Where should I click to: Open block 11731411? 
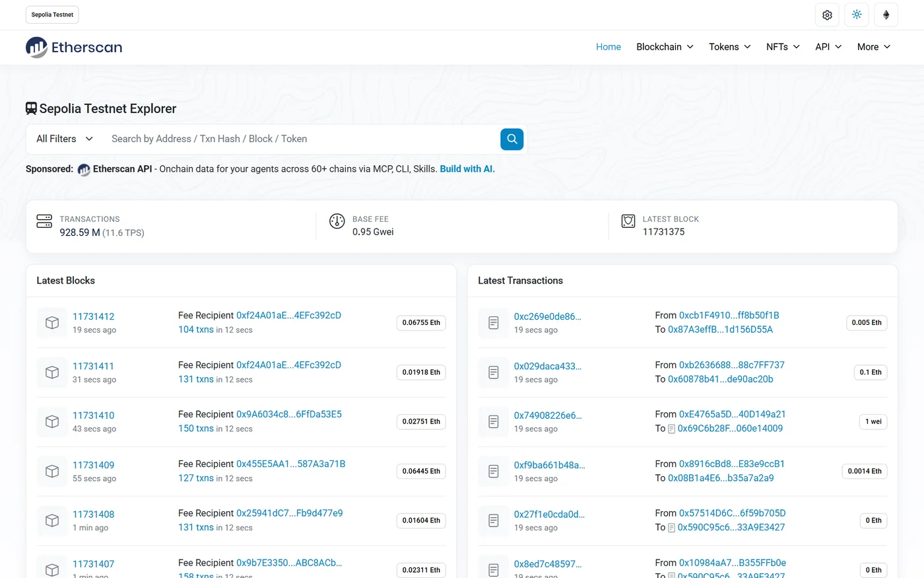tap(93, 366)
